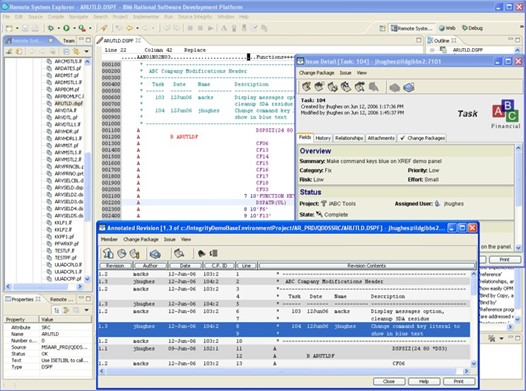
Task: Maximize the editor area with its maximize icon
Action: coord(419,40)
